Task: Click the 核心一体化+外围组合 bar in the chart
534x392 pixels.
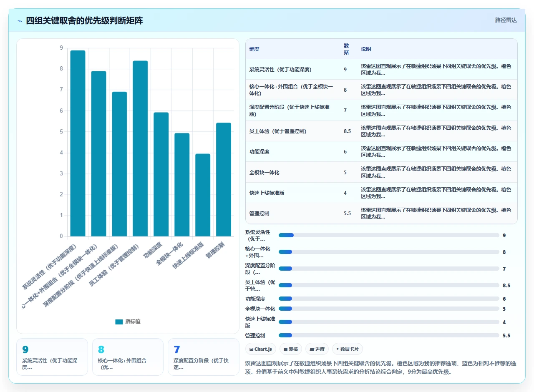Action: point(98,154)
